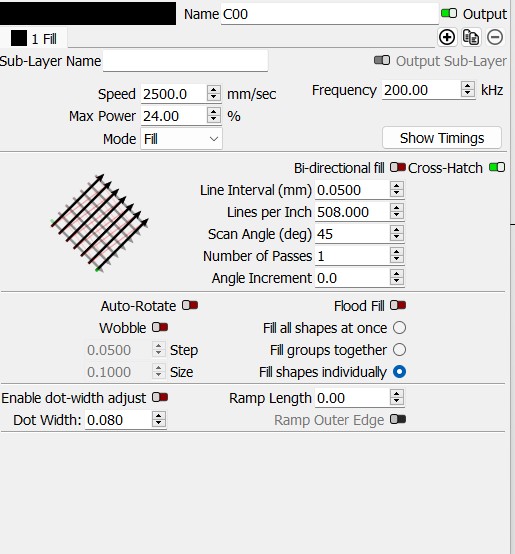Enable the Bi-directional fill switch

tap(397, 167)
